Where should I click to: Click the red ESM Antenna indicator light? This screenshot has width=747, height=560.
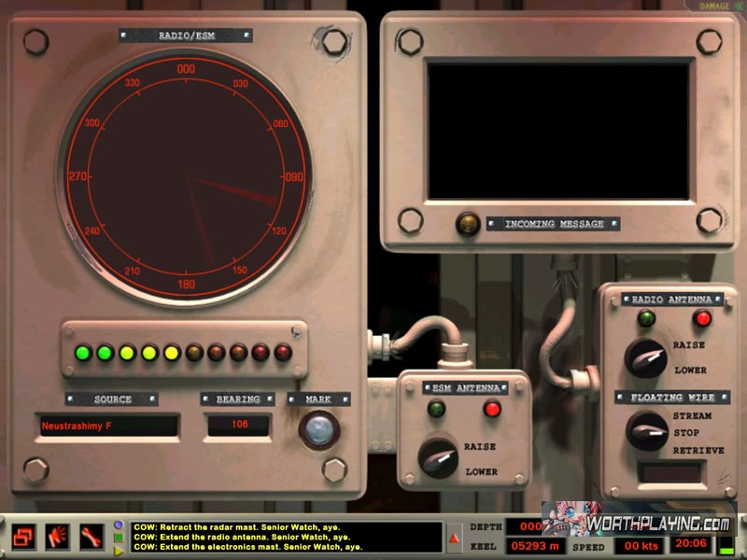(x=491, y=409)
